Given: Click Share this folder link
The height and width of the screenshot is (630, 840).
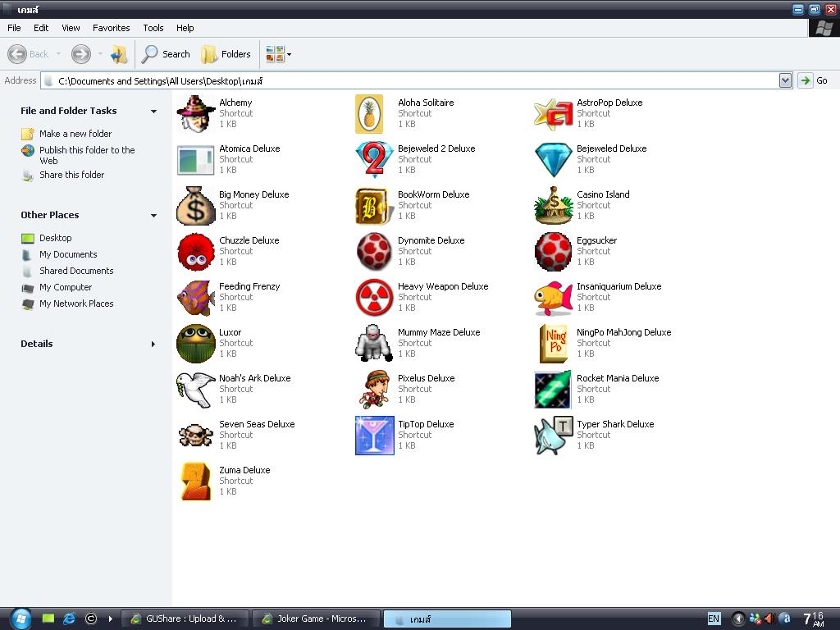Looking at the screenshot, I should point(72,175).
